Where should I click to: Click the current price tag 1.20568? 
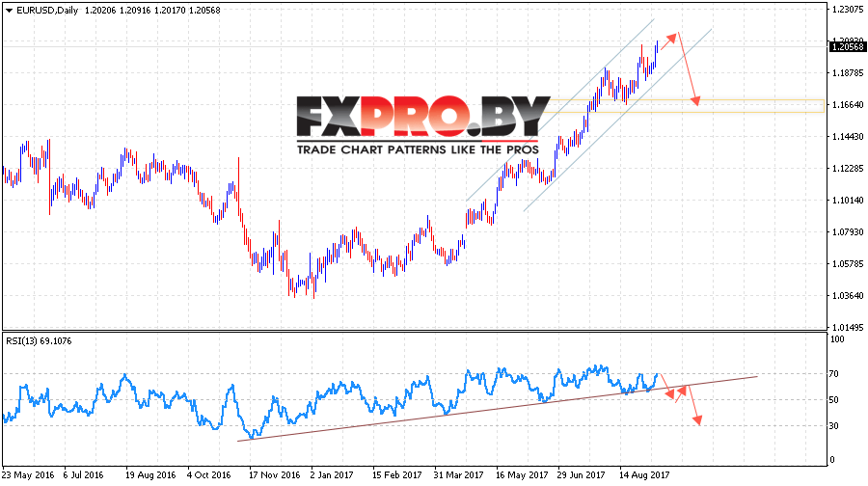[x=848, y=47]
